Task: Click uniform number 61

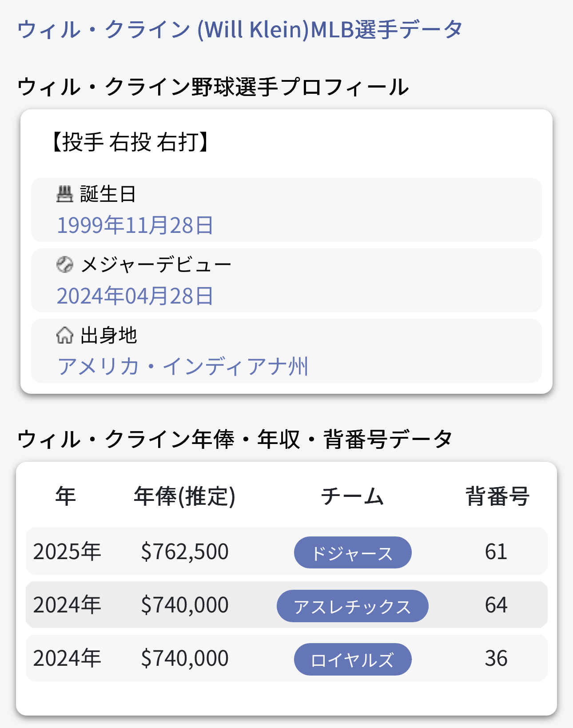Action: 496,552
